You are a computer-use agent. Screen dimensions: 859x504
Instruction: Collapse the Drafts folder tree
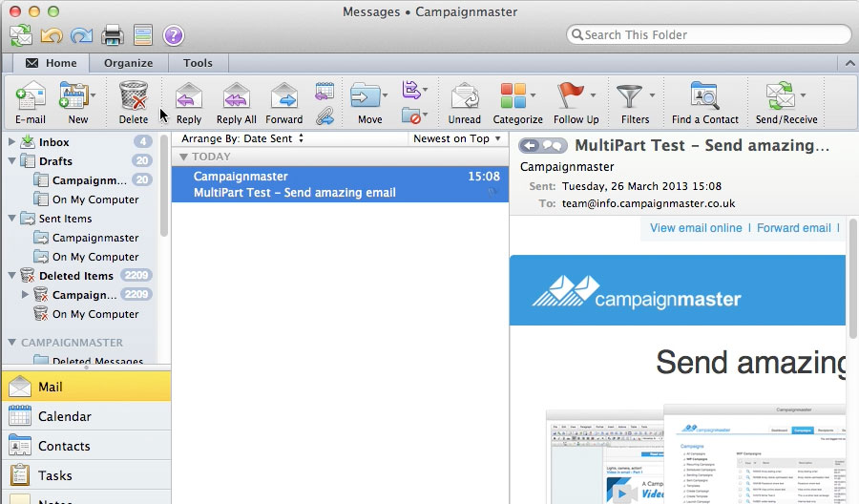coord(11,161)
